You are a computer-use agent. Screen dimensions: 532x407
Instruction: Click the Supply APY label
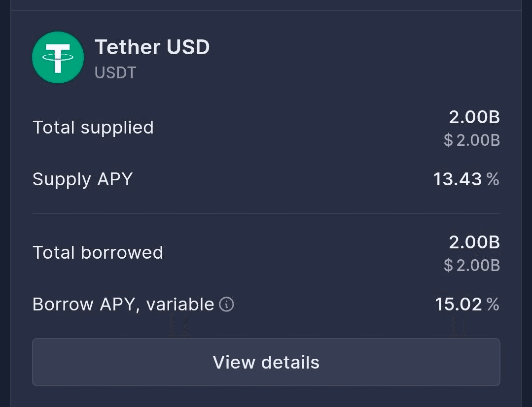click(83, 179)
